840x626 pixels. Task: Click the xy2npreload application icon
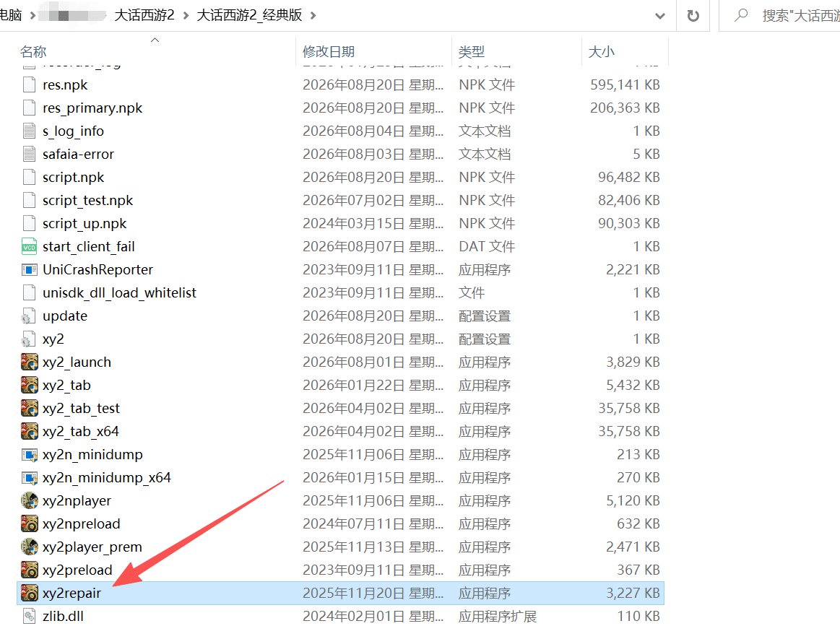click(30, 523)
